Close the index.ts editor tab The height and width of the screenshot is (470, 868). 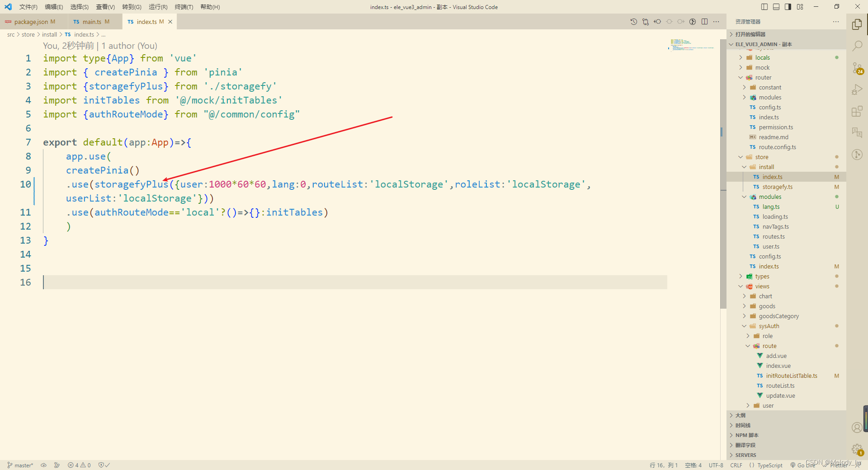pyautogui.click(x=170, y=22)
